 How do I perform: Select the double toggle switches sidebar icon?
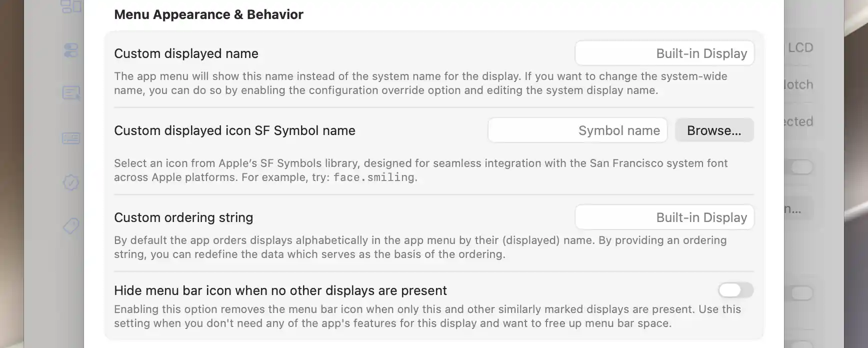(71, 50)
